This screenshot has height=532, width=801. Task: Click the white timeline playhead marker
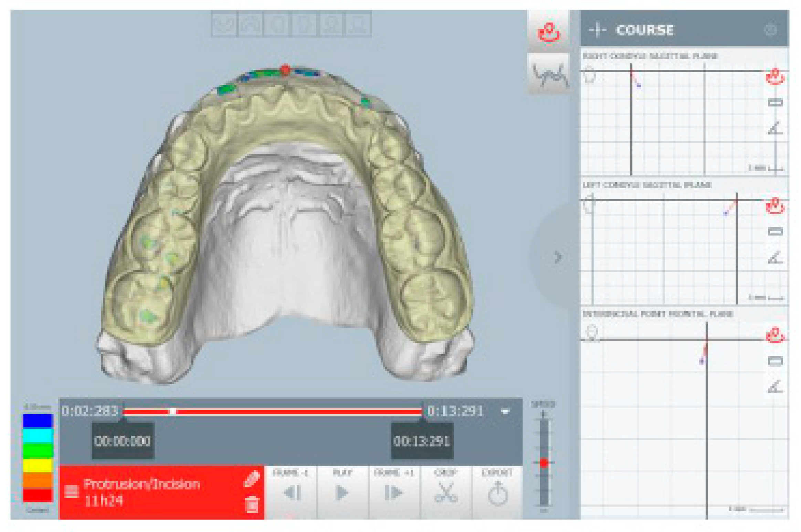tap(173, 411)
